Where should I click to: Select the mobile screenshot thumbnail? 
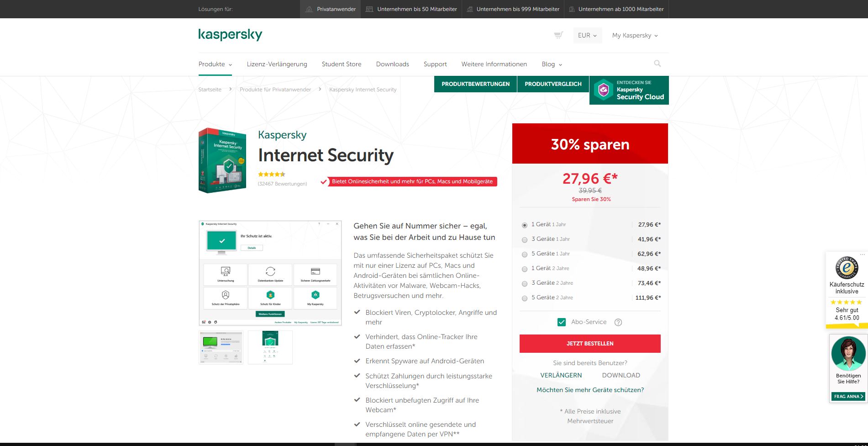[270, 347]
